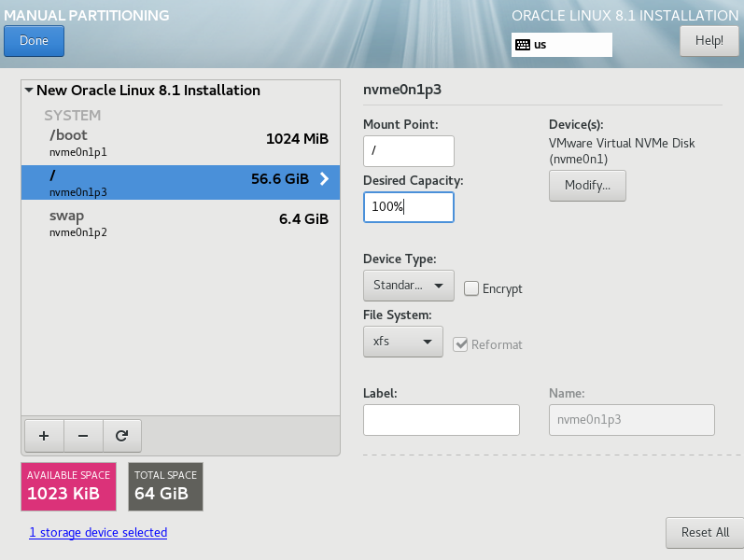Add a new mount point with plus icon
This screenshot has width=744, height=560.
pos(44,436)
